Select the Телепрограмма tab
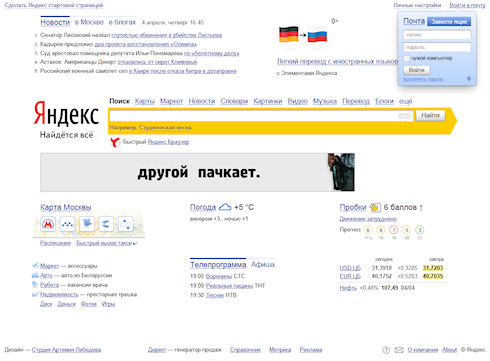 [218, 265]
